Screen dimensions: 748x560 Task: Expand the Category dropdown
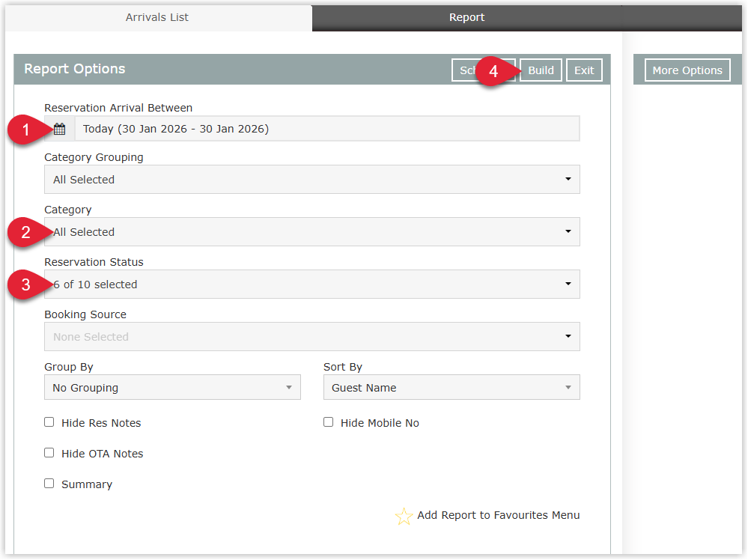coord(312,232)
